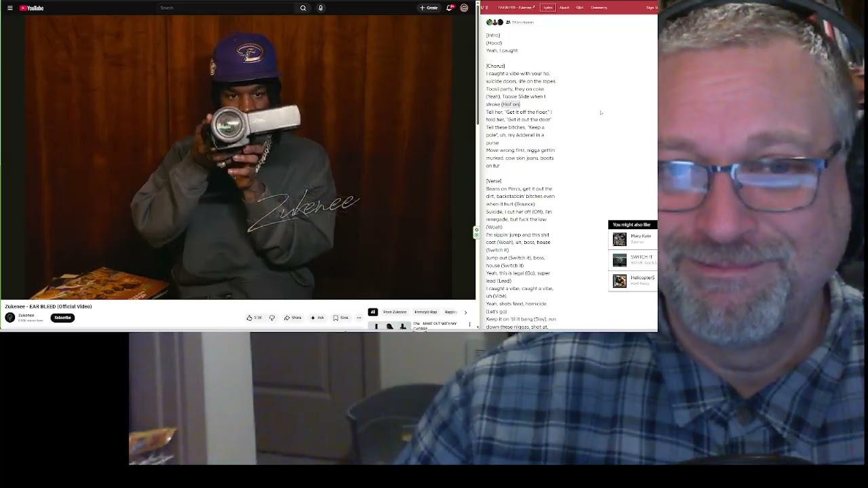This screenshot has height=488, width=868.
Task: Select the Freestyle Rap filter chip
Action: pyautogui.click(x=426, y=312)
